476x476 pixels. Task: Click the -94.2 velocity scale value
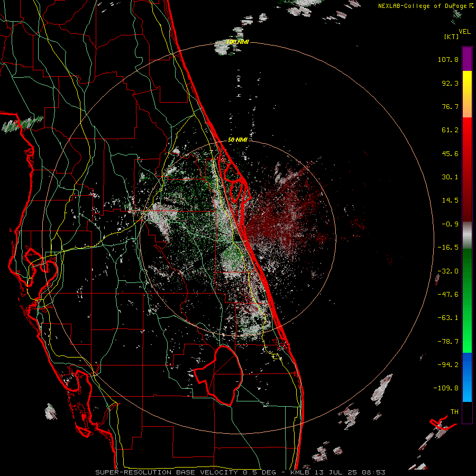click(x=448, y=365)
